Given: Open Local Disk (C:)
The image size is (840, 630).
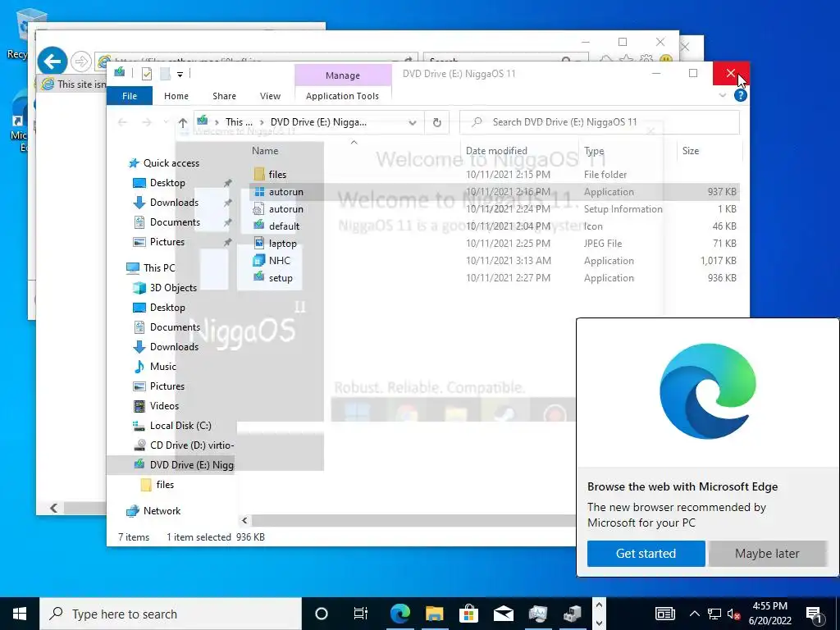Looking at the screenshot, I should tap(180, 426).
